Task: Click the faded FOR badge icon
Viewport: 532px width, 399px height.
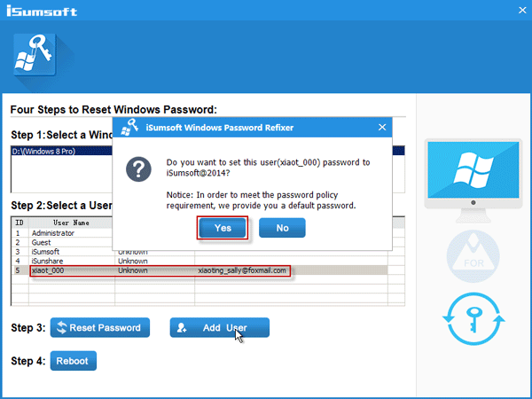Action: coord(473,256)
